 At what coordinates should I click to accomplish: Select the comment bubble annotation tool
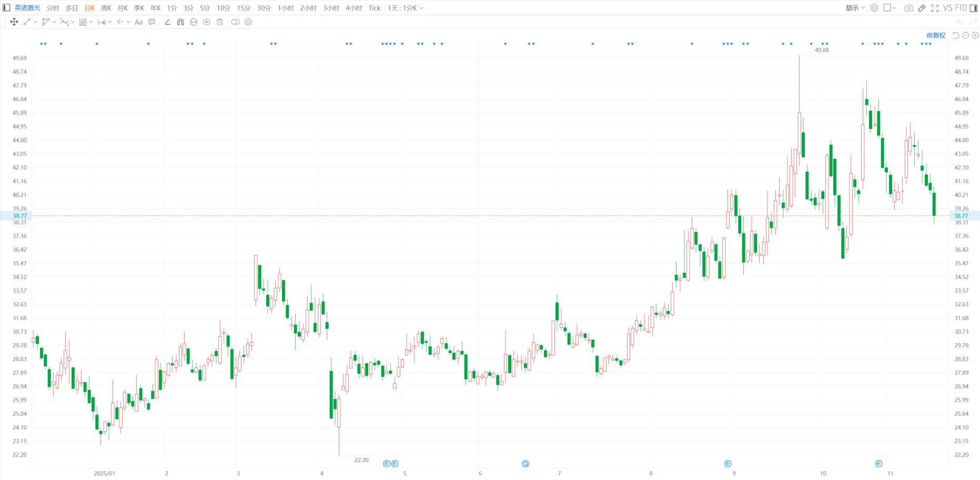[x=152, y=22]
